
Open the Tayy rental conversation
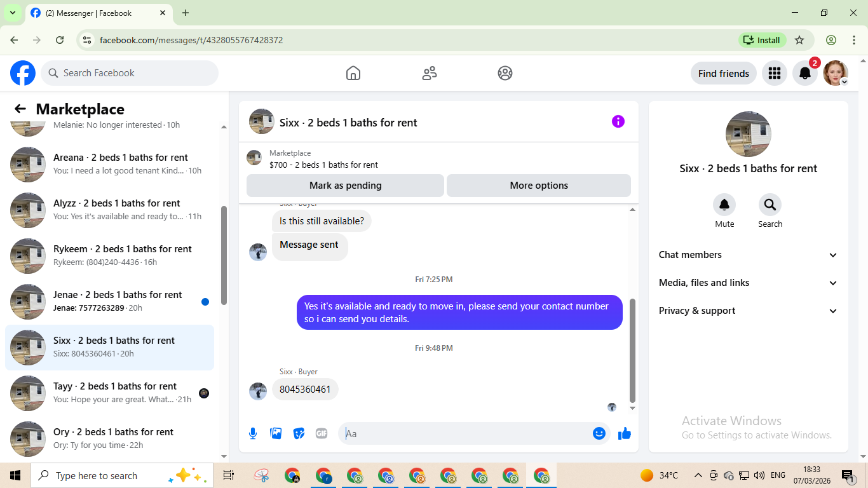point(109,393)
